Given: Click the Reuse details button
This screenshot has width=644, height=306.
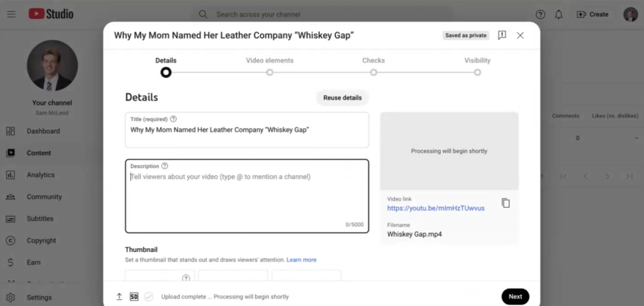Looking at the screenshot, I should (343, 98).
